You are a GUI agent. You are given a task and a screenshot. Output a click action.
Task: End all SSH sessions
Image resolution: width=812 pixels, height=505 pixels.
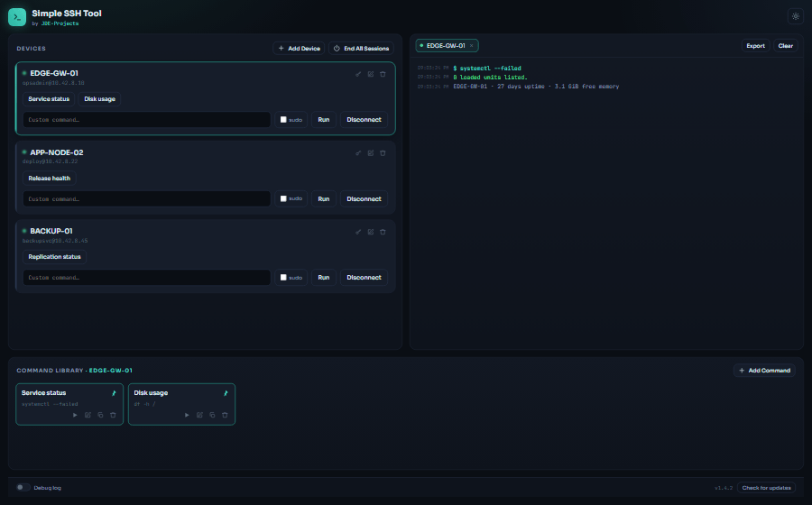click(x=362, y=48)
